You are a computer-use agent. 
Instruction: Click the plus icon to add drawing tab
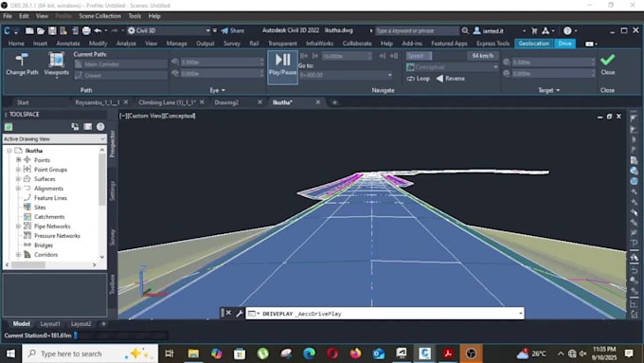click(334, 102)
